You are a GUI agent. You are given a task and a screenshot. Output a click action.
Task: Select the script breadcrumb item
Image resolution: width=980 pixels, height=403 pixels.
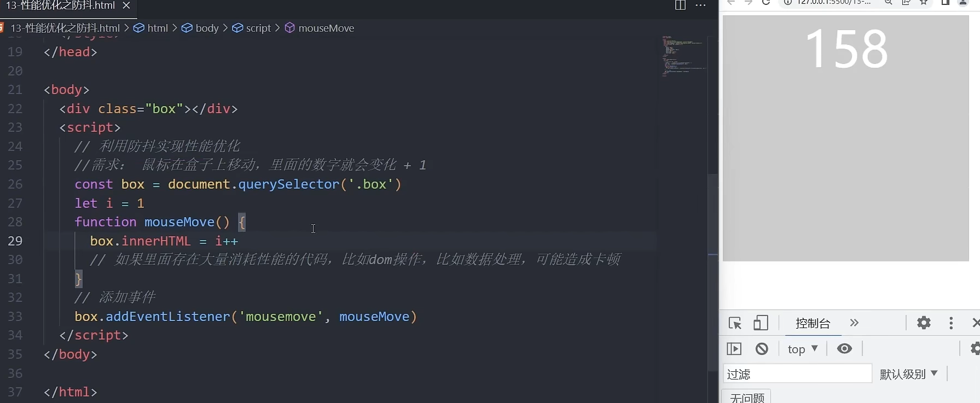[252, 28]
